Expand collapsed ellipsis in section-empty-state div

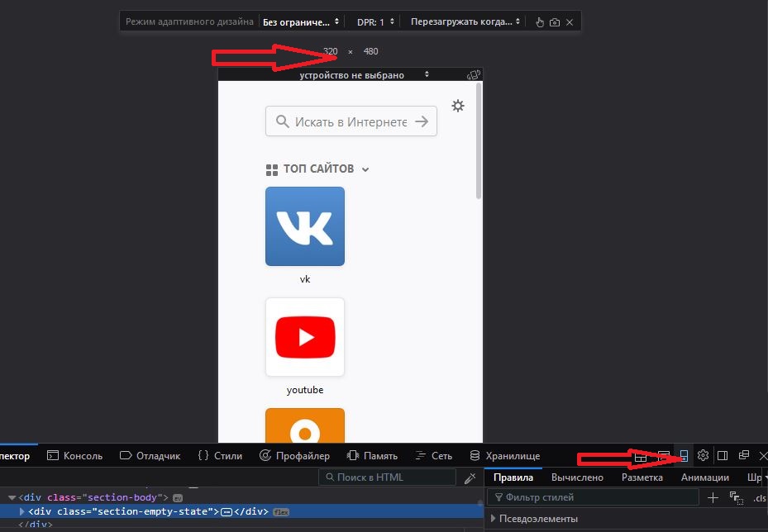pyautogui.click(x=227, y=512)
